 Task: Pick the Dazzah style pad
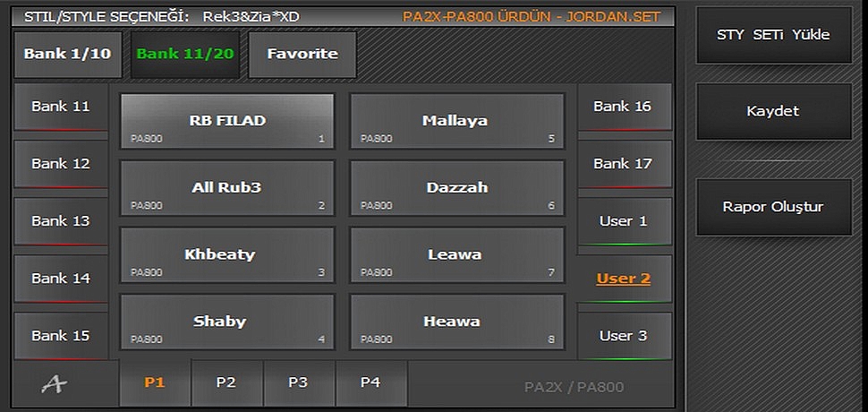tap(456, 188)
